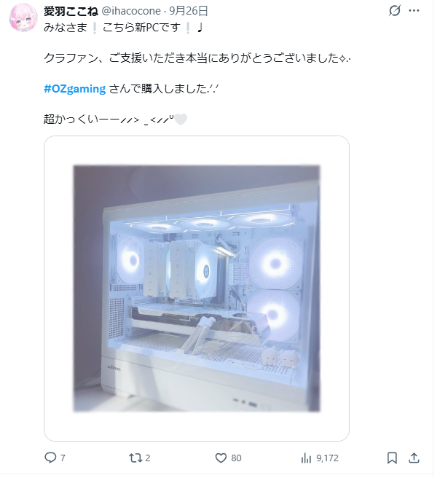Click the reply count 7
Viewport: 448px width, 478px height.
tap(63, 458)
